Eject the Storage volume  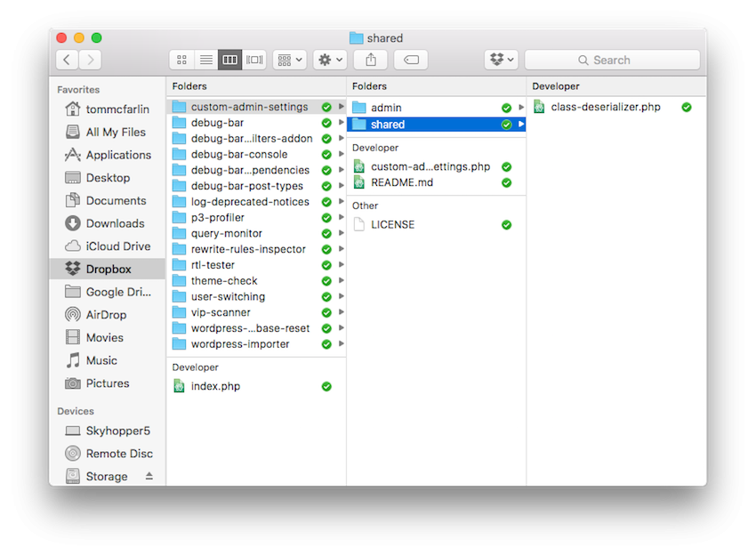point(149,476)
